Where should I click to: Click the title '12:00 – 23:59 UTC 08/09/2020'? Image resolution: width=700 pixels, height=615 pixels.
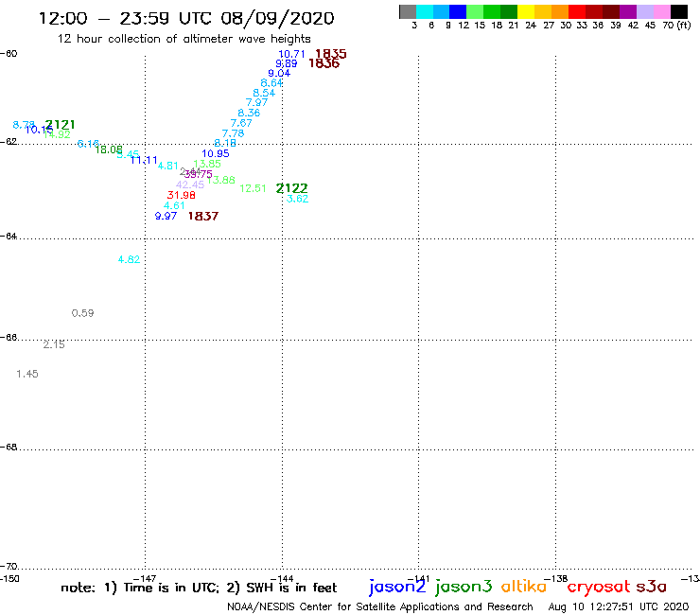coord(186,18)
